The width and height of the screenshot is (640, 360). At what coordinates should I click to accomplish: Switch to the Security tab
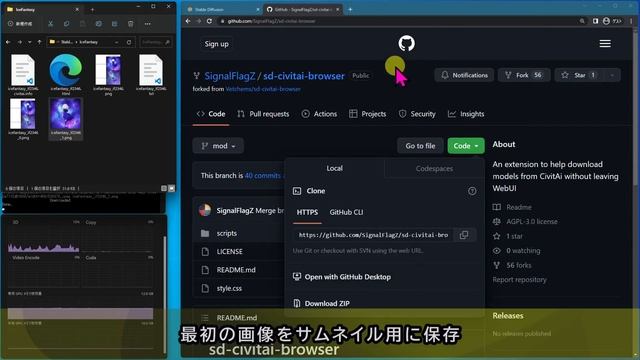coord(417,114)
